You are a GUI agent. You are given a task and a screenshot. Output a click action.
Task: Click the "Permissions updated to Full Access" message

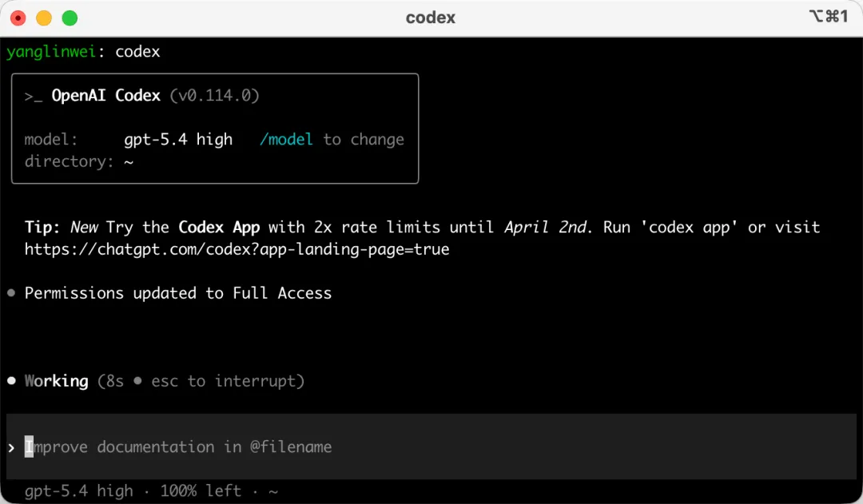(x=177, y=293)
